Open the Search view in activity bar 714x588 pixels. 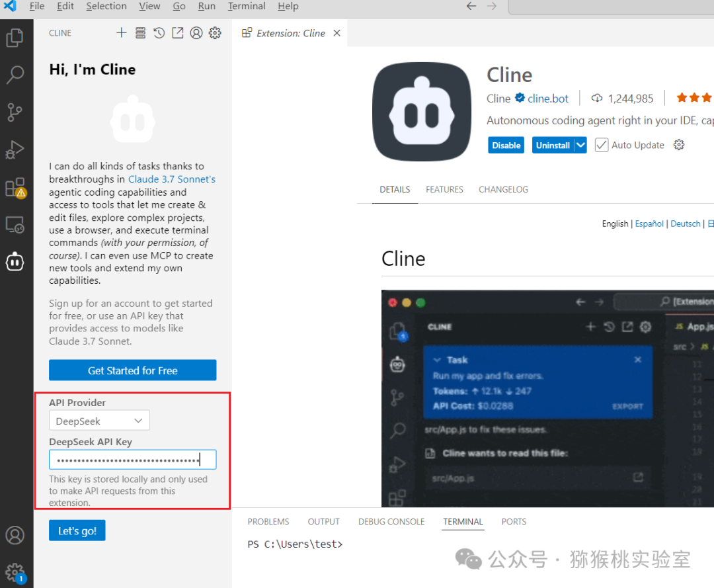[x=15, y=75]
